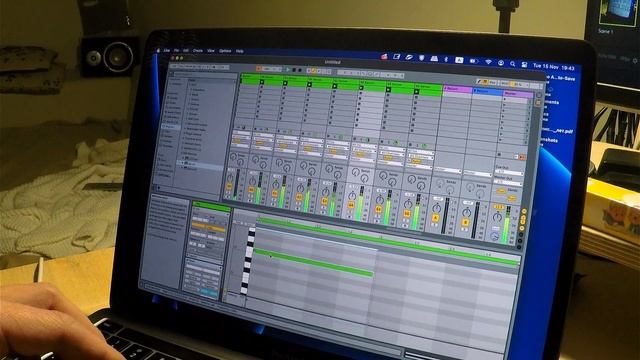Toggle the yellow Automation Arm button
640x360 pixels.
[x=315, y=71]
